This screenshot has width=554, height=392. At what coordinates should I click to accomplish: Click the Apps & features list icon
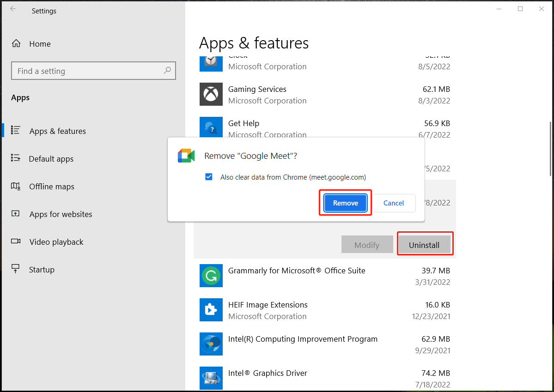tap(16, 130)
